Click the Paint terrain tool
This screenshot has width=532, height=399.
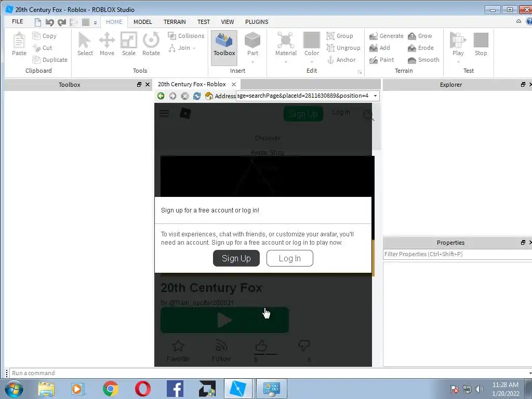point(381,60)
